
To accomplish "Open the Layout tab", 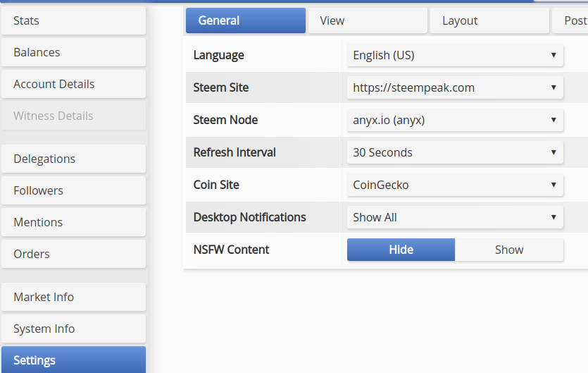I will 489,20.
